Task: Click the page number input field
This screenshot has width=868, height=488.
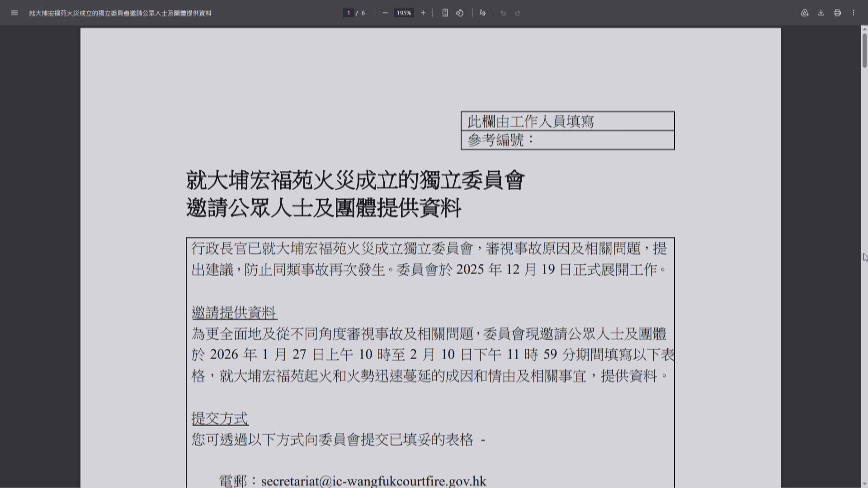Action: [349, 13]
